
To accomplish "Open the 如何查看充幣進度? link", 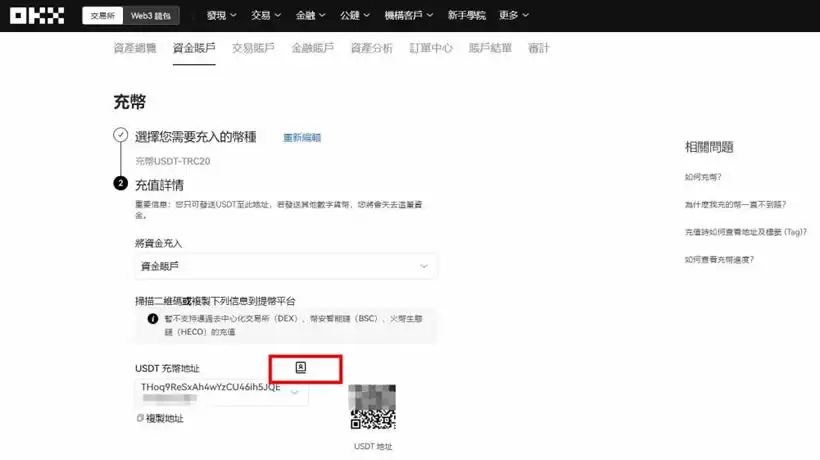I will tap(719, 259).
